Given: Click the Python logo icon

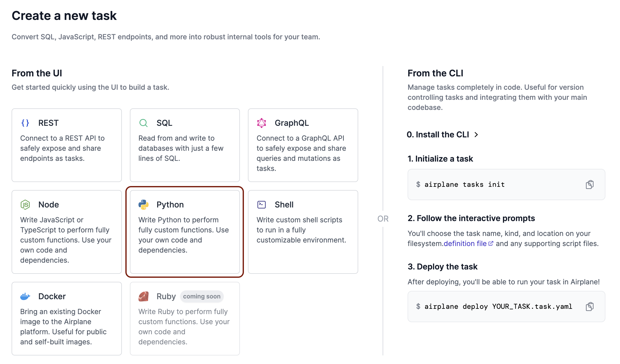Looking at the screenshot, I should 143,205.
